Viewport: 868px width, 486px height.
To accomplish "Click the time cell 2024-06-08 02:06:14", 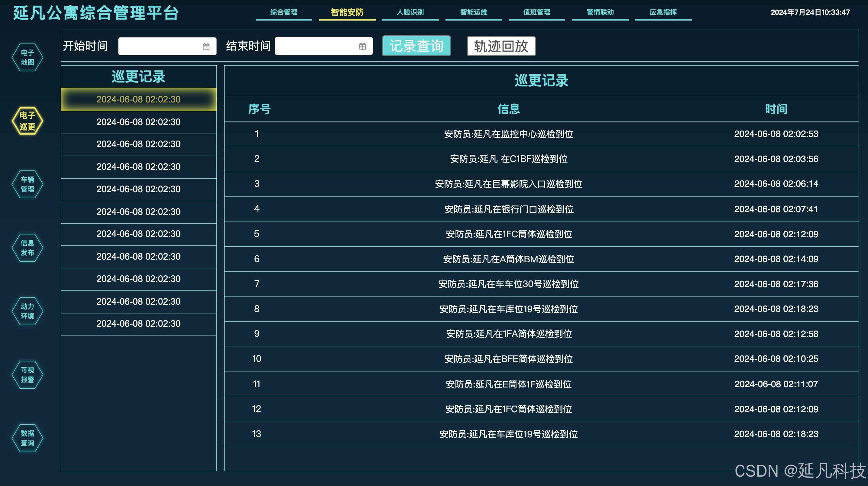I will pyautogui.click(x=776, y=184).
